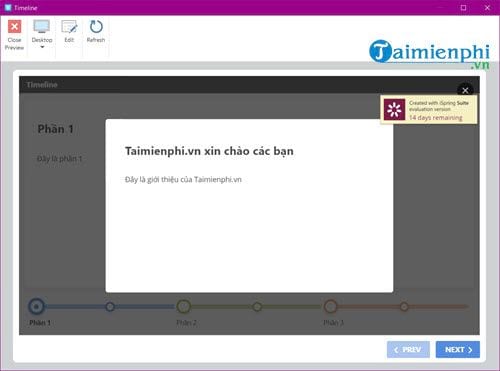Go back with the PREV button
This screenshot has width=500, height=371.
pos(408,349)
